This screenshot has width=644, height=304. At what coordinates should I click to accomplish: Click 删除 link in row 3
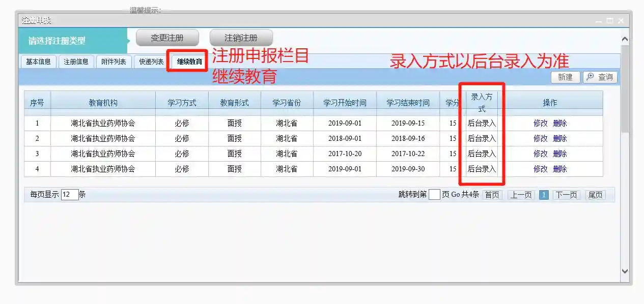560,154
